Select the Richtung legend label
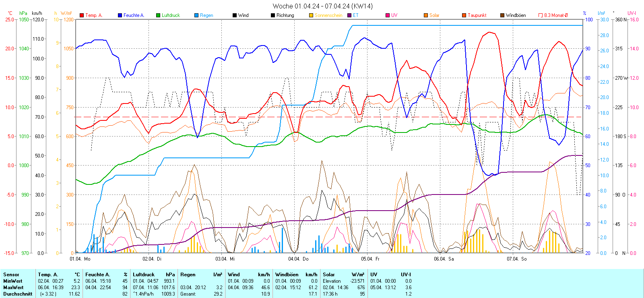 285,15
